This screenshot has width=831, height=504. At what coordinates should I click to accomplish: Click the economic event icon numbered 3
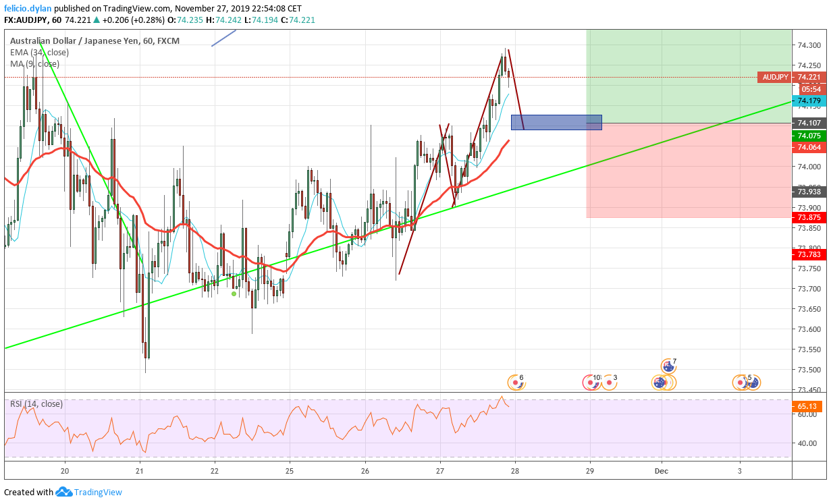coord(610,383)
